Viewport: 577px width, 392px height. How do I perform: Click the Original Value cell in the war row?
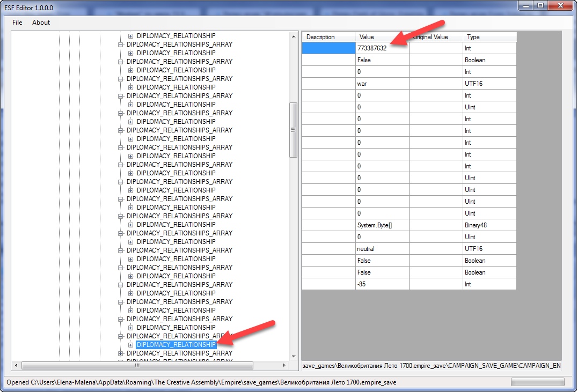pos(436,84)
